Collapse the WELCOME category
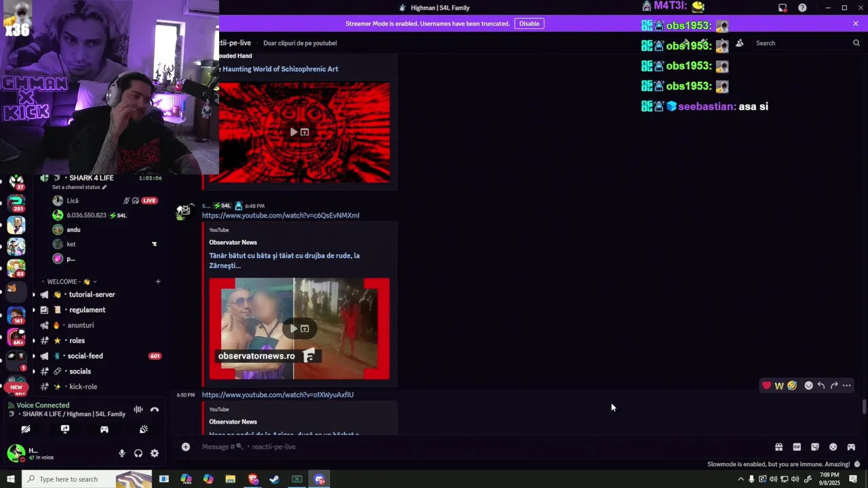The width and height of the screenshot is (868, 488). (x=69, y=281)
